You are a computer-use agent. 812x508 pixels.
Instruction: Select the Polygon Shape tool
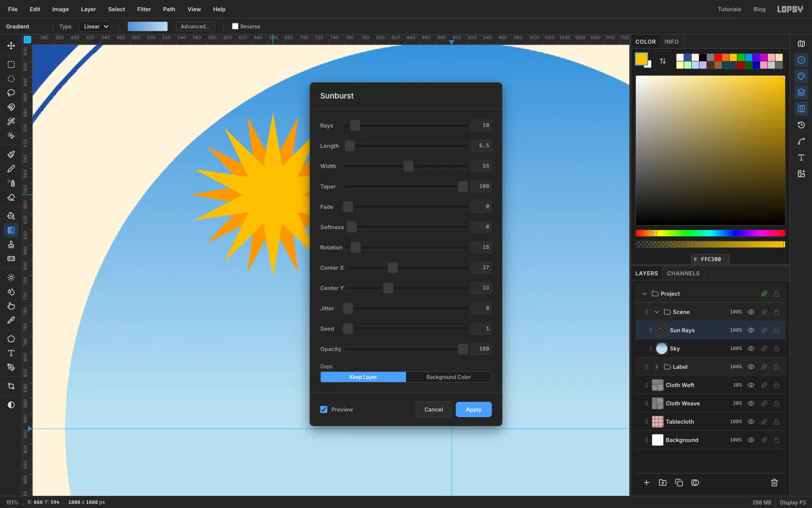11,339
